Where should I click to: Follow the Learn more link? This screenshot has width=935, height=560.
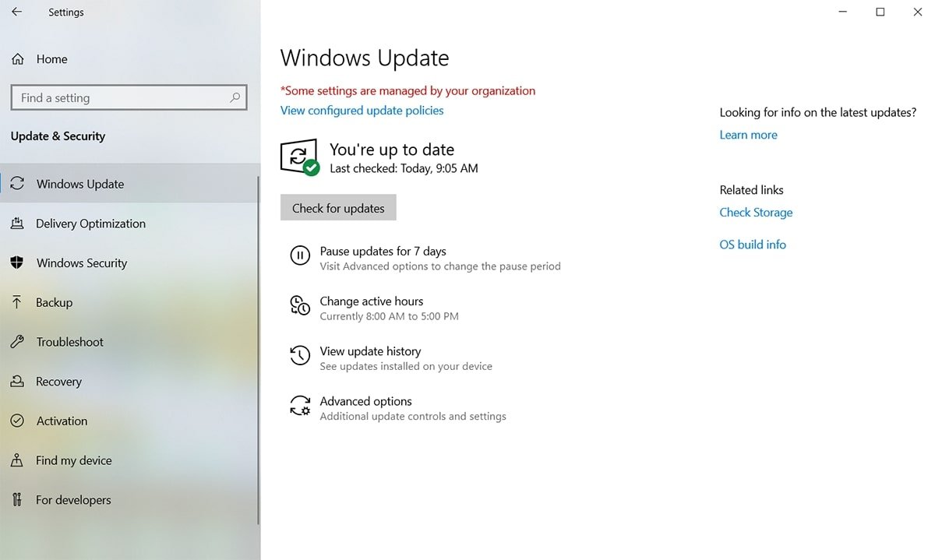(748, 135)
